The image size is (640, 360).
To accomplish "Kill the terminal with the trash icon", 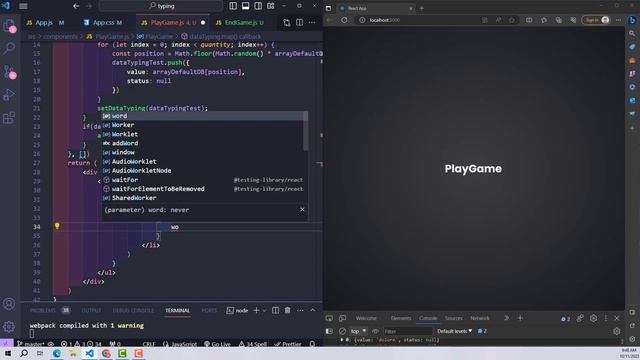I will (x=287, y=311).
